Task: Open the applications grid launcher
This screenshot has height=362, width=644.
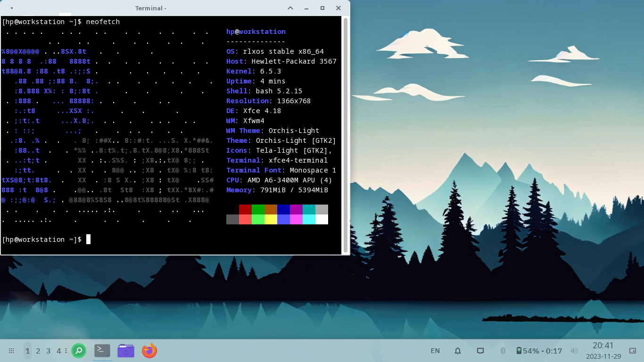Action: tap(11, 351)
